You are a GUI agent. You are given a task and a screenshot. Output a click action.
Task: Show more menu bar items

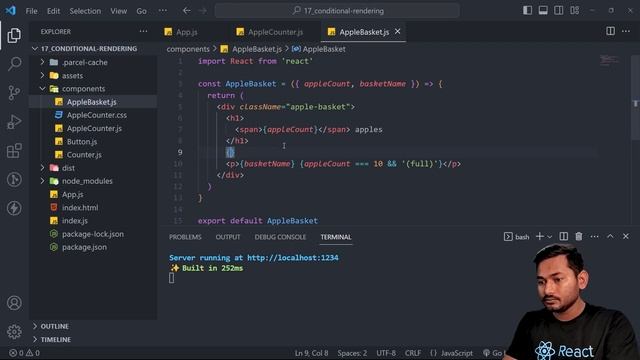click(163, 11)
